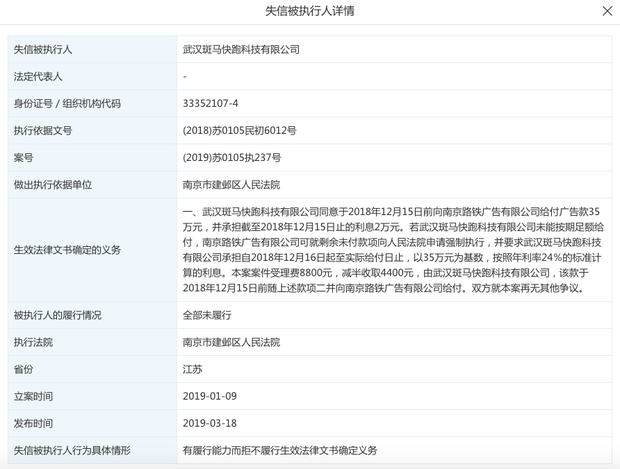Image resolution: width=620 pixels, height=469 pixels.
Task: Click the 做出执行依据单位 label
Action: point(53,185)
